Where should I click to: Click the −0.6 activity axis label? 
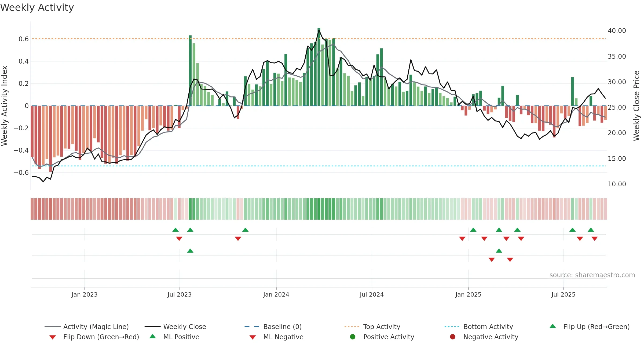point(21,172)
